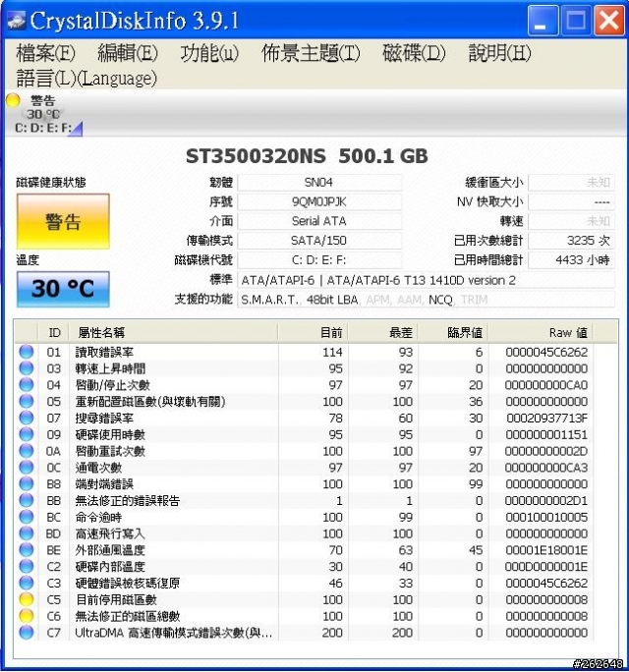Screen dimensions: 629x672
Task: Click the 標準 field showing ATA/ATAPI-6
Action: [426, 280]
